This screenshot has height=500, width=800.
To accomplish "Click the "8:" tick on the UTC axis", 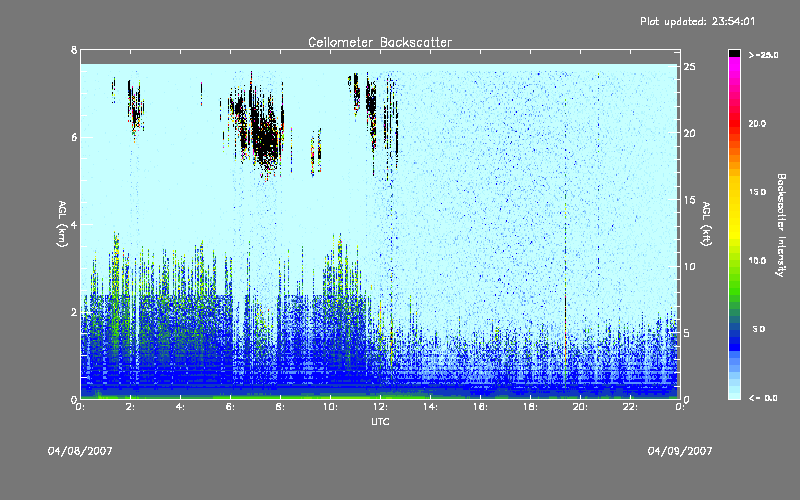I will [281, 407].
